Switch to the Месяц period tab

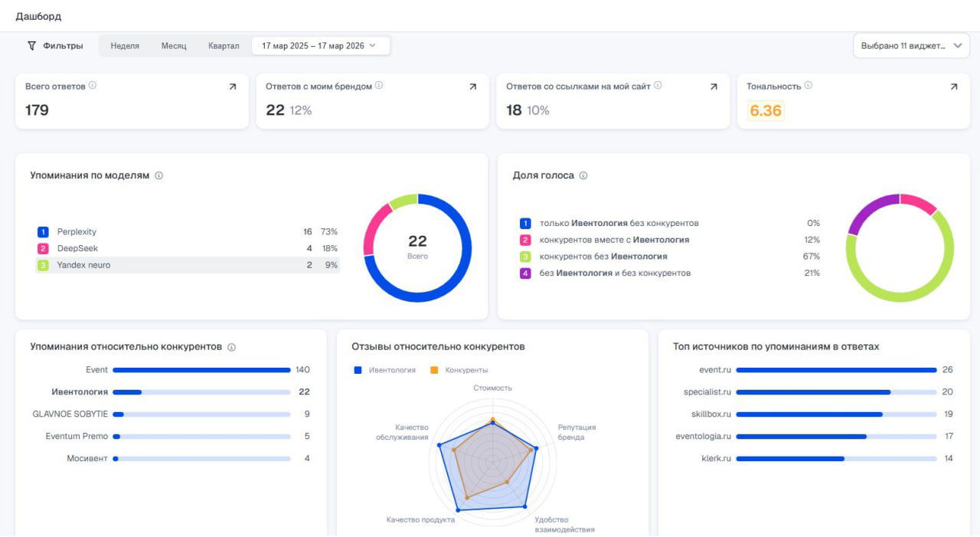click(174, 46)
